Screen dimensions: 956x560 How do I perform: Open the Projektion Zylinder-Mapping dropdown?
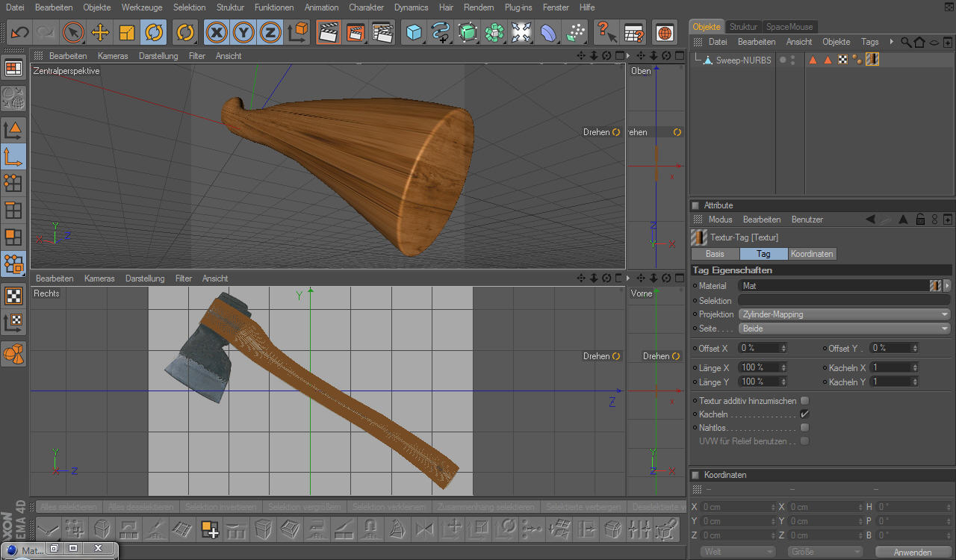pyautogui.click(x=844, y=314)
